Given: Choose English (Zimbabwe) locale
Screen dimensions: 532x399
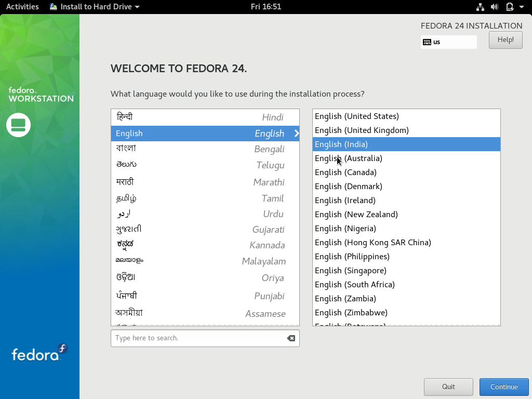Looking at the screenshot, I should 406,312.
